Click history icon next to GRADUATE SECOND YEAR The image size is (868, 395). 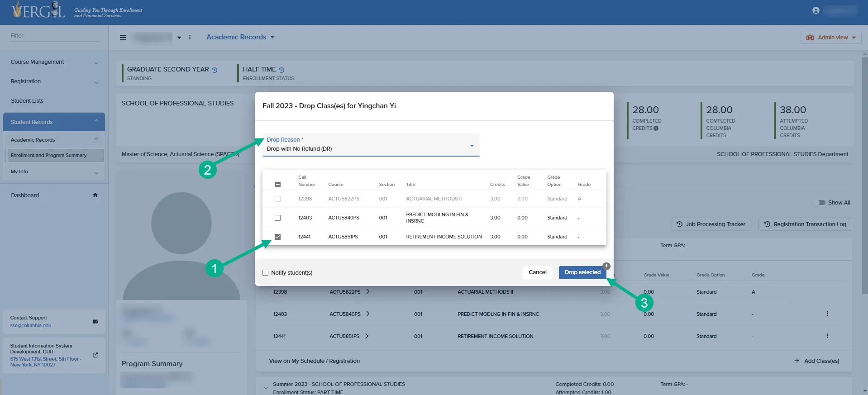tap(215, 70)
